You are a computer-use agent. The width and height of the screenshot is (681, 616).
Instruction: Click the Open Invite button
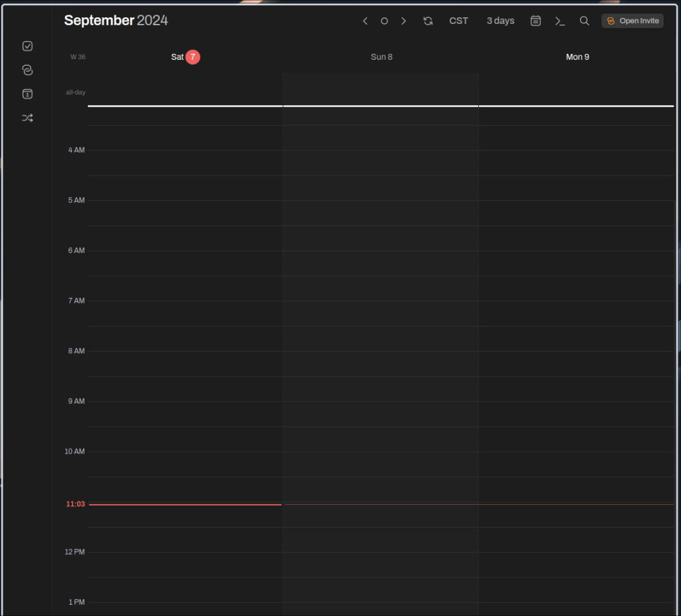tap(632, 21)
